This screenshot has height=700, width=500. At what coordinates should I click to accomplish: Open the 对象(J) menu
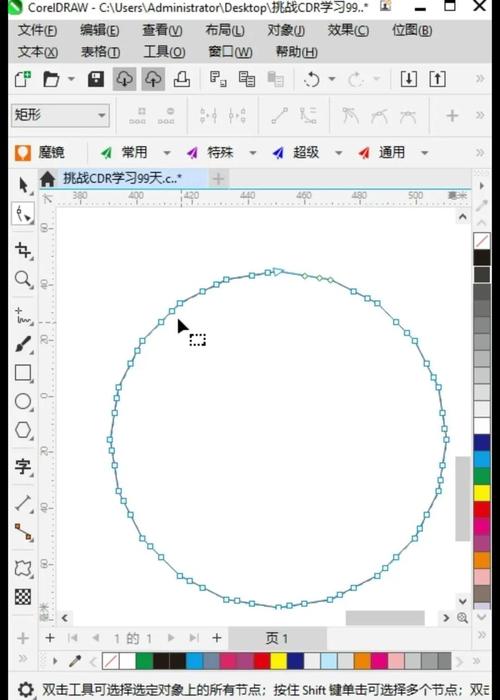(x=286, y=31)
